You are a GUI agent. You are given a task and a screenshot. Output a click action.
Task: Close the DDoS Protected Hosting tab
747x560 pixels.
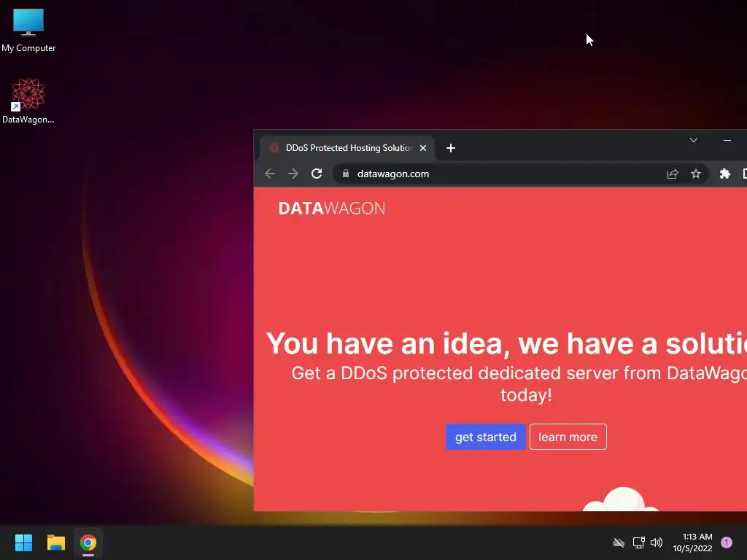(423, 148)
